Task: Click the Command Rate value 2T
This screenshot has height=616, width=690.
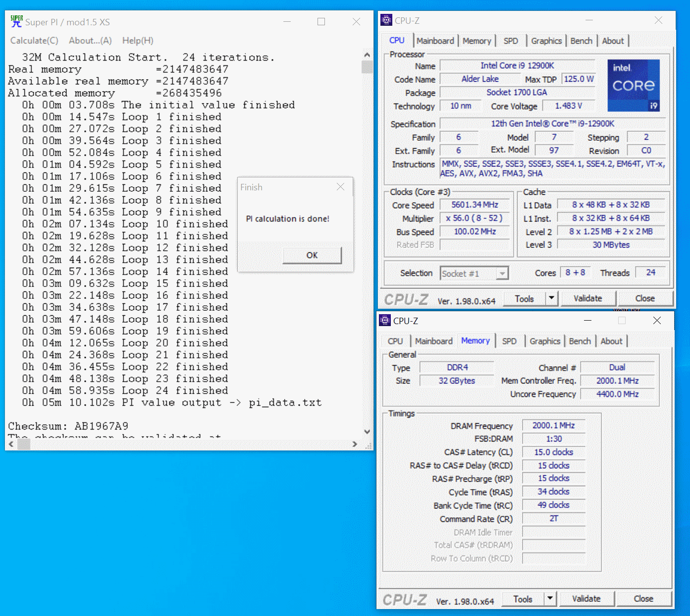Action: click(x=554, y=518)
